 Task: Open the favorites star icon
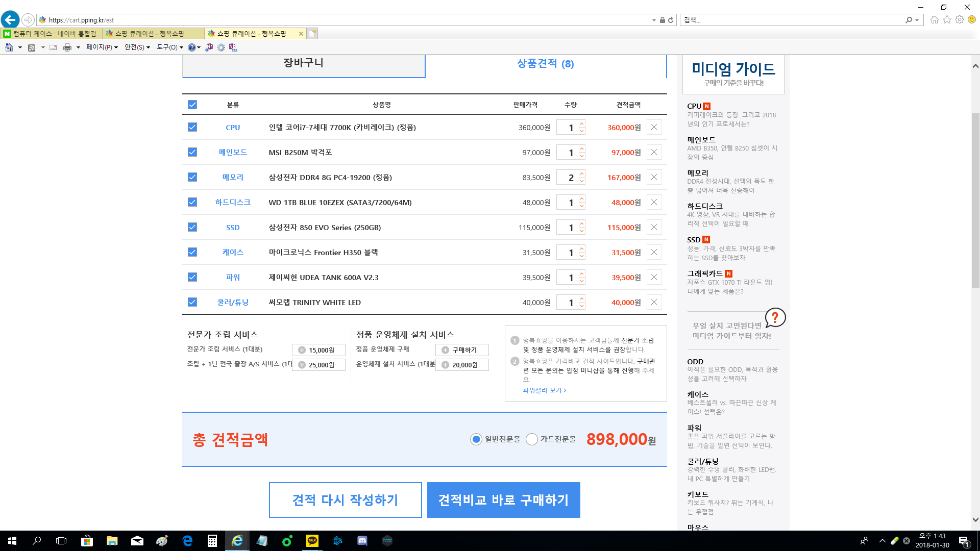click(947, 20)
